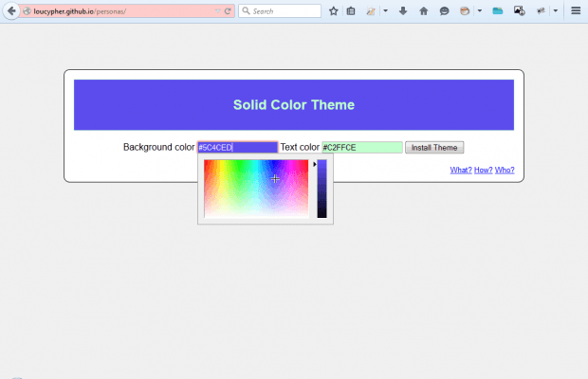Click the brightness slider strip
The image size is (588, 379).
(x=322, y=189)
